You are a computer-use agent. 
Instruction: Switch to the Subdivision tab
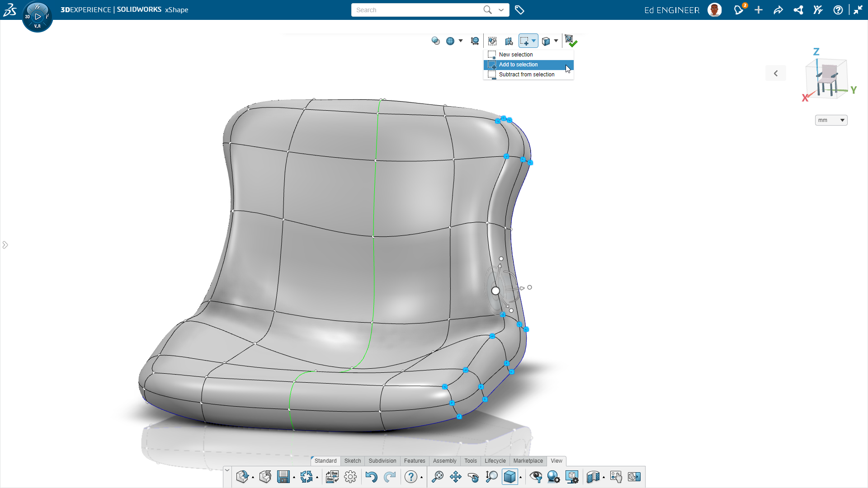click(x=382, y=461)
